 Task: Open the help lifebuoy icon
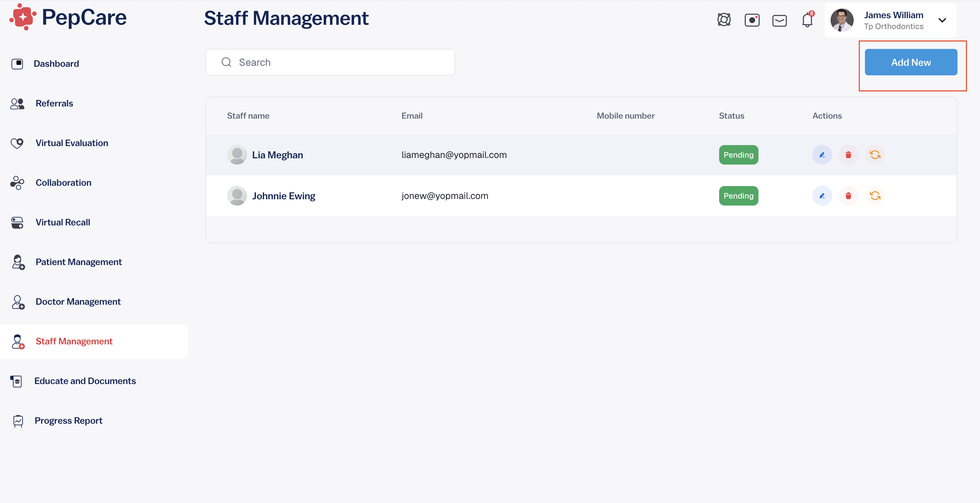[x=724, y=19]
